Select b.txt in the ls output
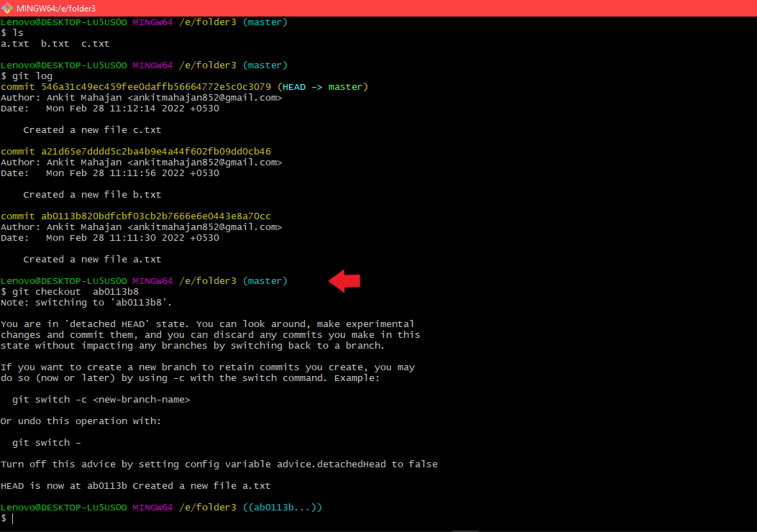This screenshot has width=757, height=532. pos(55,44)
